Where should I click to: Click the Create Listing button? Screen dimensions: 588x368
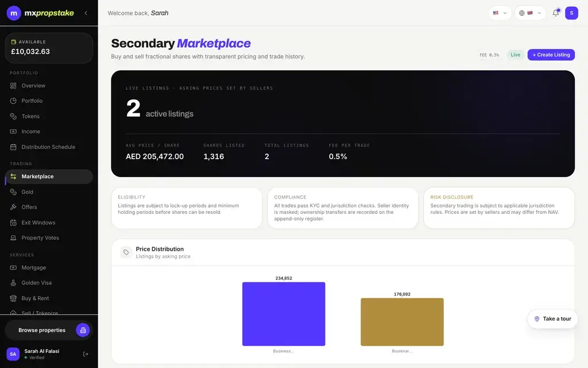click(x=551, y=55)
